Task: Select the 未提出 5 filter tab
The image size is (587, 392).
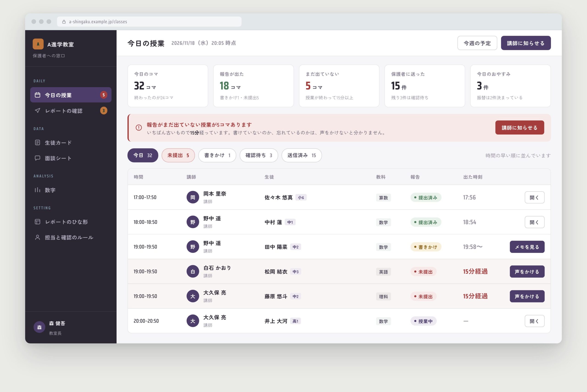Action: tap(178, 155)
